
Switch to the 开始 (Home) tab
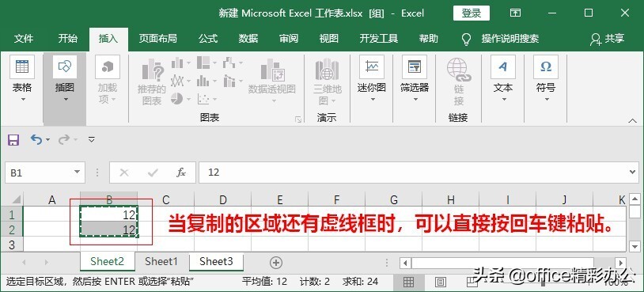click(68, 39)
